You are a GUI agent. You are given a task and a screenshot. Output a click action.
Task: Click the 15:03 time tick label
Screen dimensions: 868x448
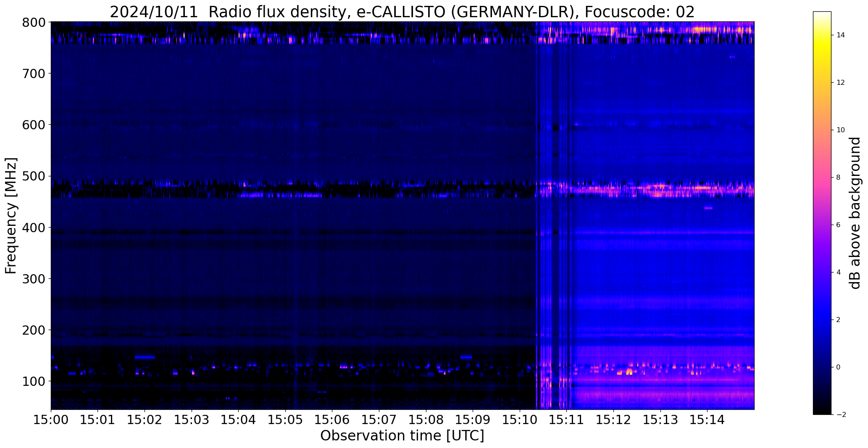pos(192,420)
